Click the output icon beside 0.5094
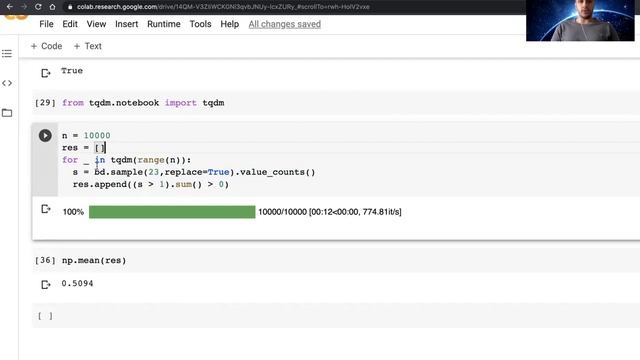Screen dimensions: 640x360 (x=46, y=284)
